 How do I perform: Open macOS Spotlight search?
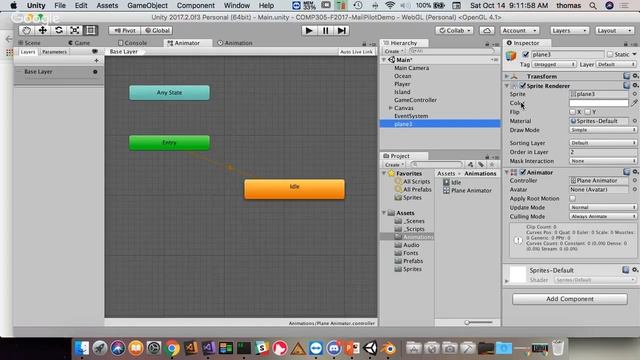click(593, 6)
